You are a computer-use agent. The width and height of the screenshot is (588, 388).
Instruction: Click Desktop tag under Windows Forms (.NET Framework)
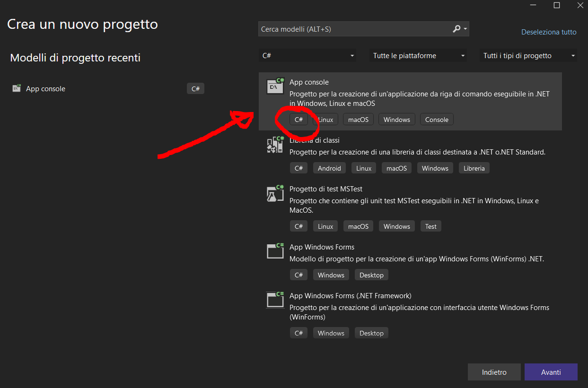pos(371,333)
